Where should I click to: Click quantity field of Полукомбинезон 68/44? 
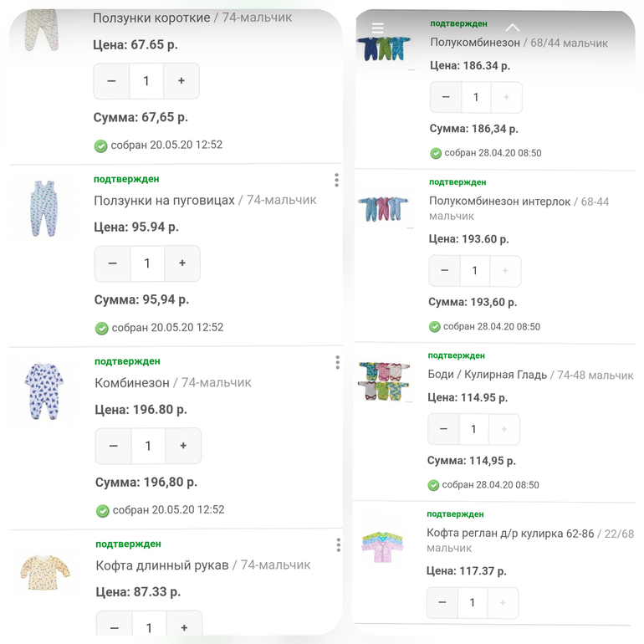click(x=476, y=97)
